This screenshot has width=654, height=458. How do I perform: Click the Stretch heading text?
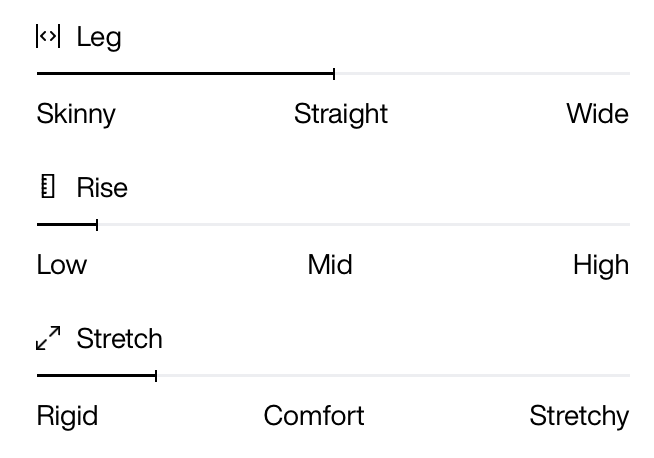120,338
